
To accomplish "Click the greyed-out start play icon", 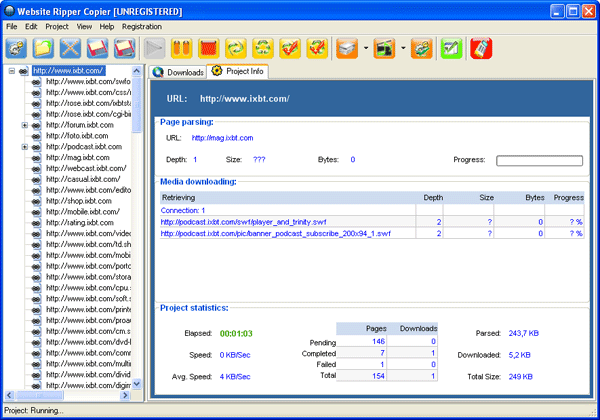I will coord(154,48).
